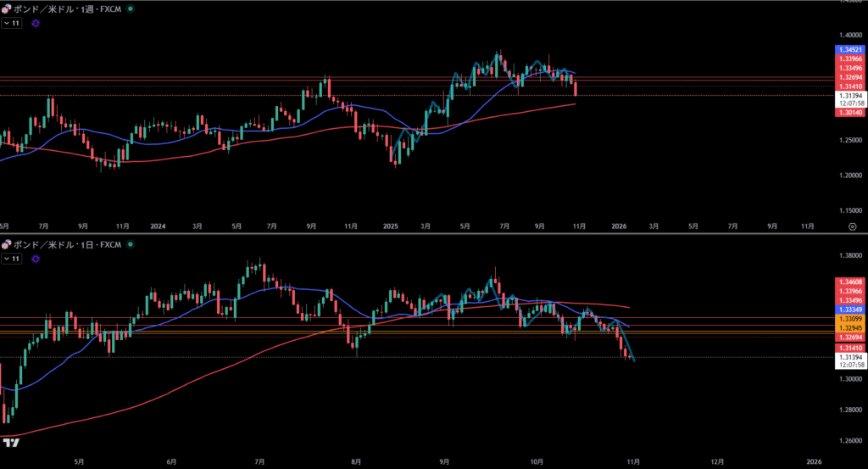This screenshot has width=868, height=469.
Task: Collapse the 11 indicators legend on daily chart
Action: 11,258
